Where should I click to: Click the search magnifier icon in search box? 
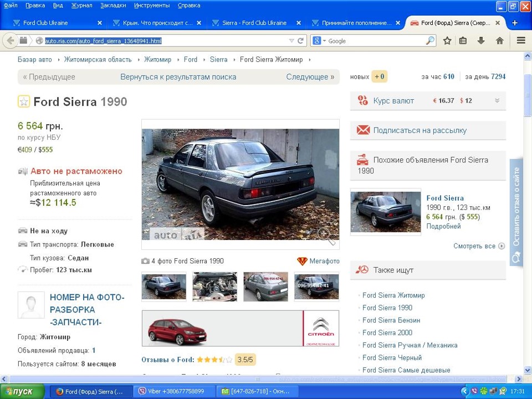point(430,40)
